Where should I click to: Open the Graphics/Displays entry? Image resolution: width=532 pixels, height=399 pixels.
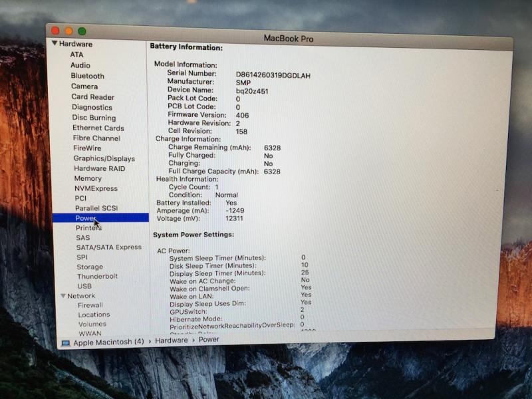104,158
